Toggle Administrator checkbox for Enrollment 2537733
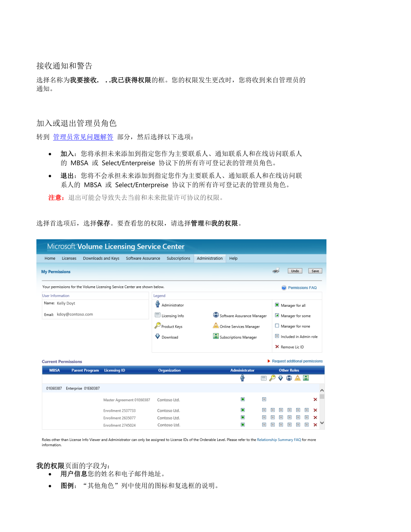Viewport: 411px width, 532px height. tap(243, 410)
